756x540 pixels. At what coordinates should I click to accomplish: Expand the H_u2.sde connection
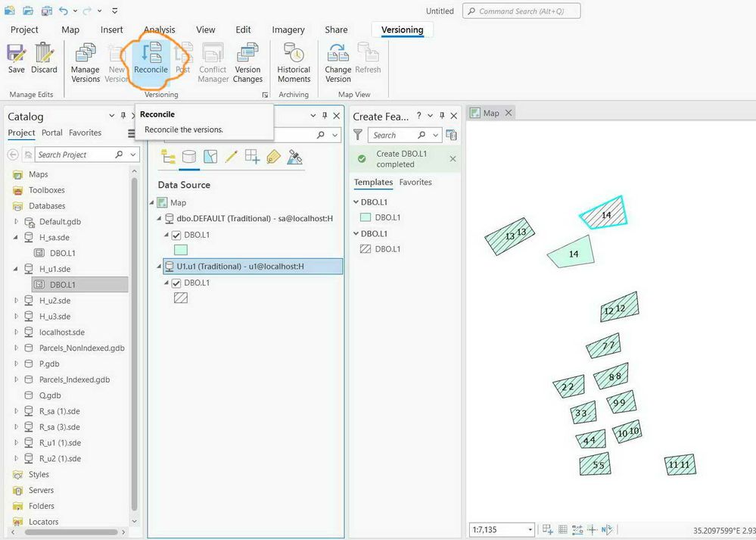16,301
